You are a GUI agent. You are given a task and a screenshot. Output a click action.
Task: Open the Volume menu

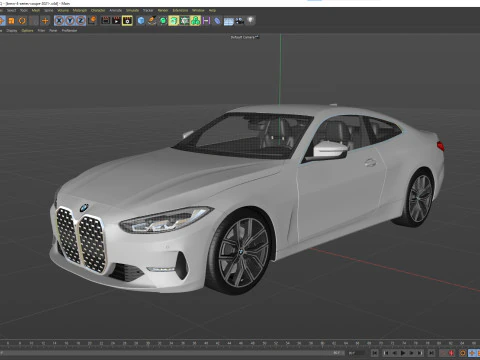click(63, 10)
